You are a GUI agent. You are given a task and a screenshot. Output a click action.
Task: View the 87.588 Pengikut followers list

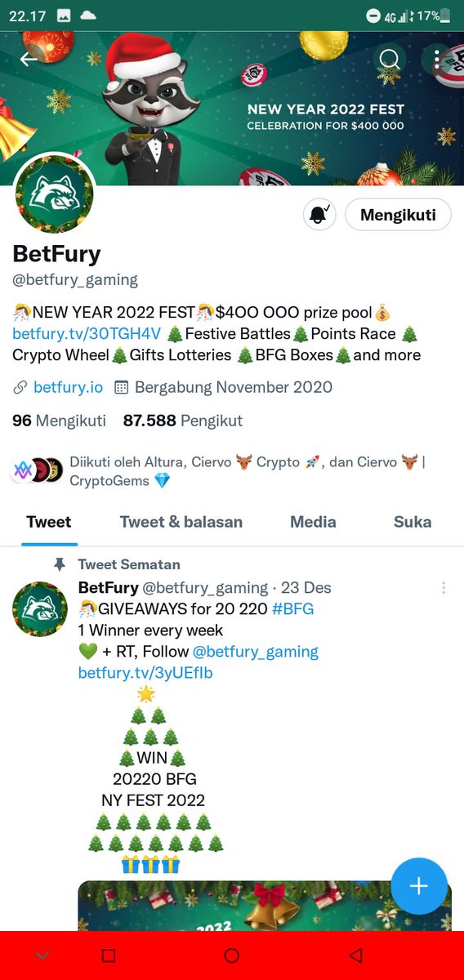click(x=183, y=421)
